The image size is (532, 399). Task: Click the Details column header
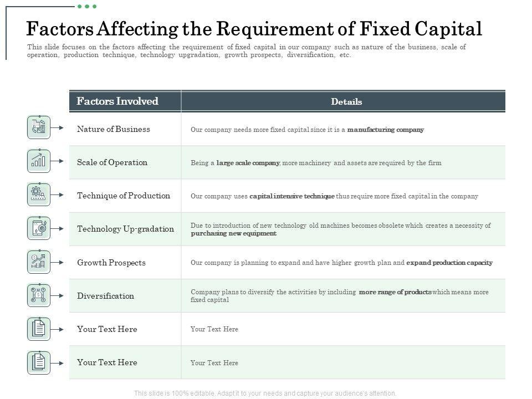coord(346,102)
